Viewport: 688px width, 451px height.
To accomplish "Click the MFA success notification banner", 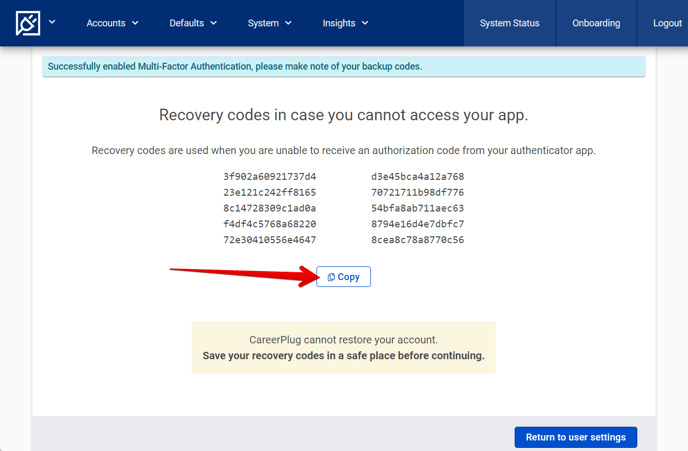I will pyautogui.click(x=344, y=67).
